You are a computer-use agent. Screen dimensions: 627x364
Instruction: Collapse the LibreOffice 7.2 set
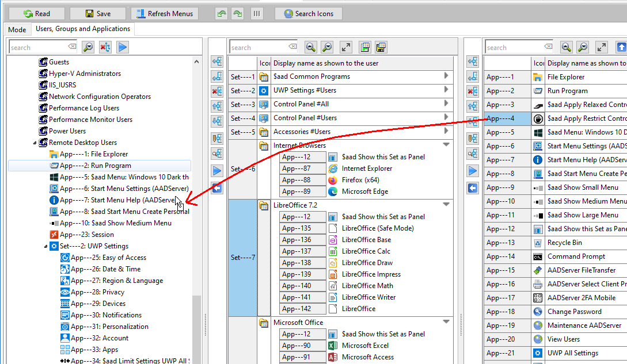pos(446,205)
